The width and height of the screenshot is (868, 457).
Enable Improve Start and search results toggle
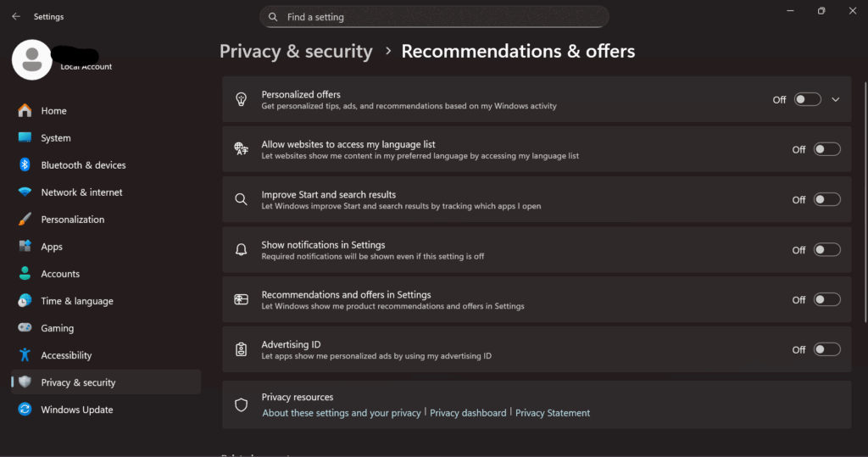826,199
